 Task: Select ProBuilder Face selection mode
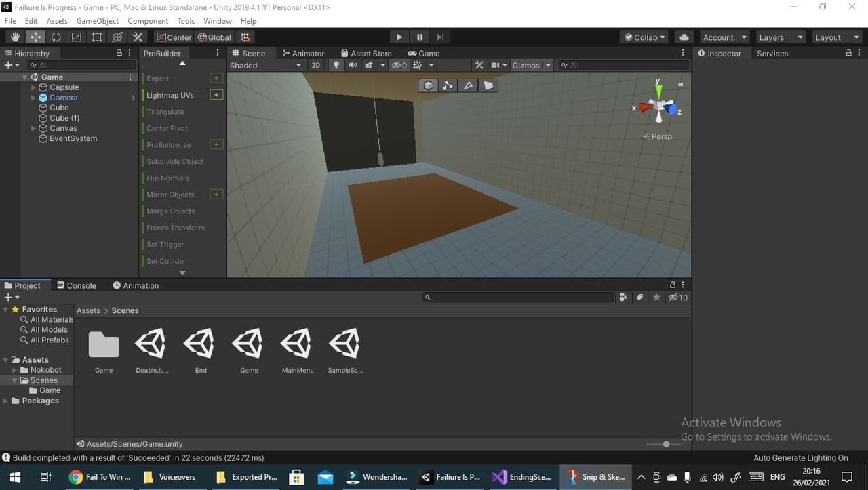[x=488, y=85]
